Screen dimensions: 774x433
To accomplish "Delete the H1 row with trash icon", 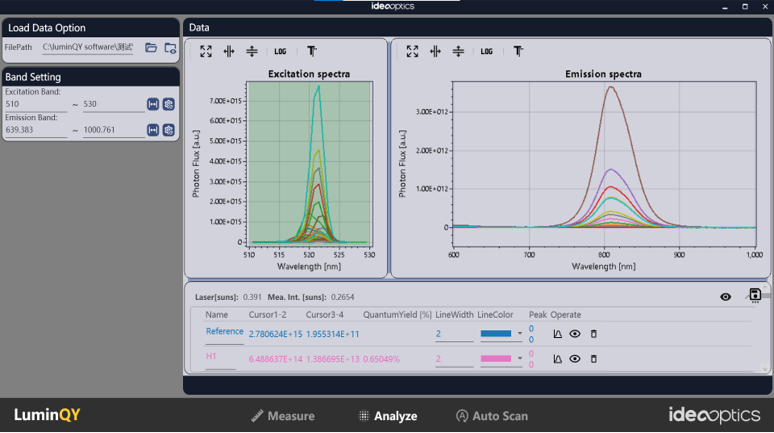I will pos(593,359).
